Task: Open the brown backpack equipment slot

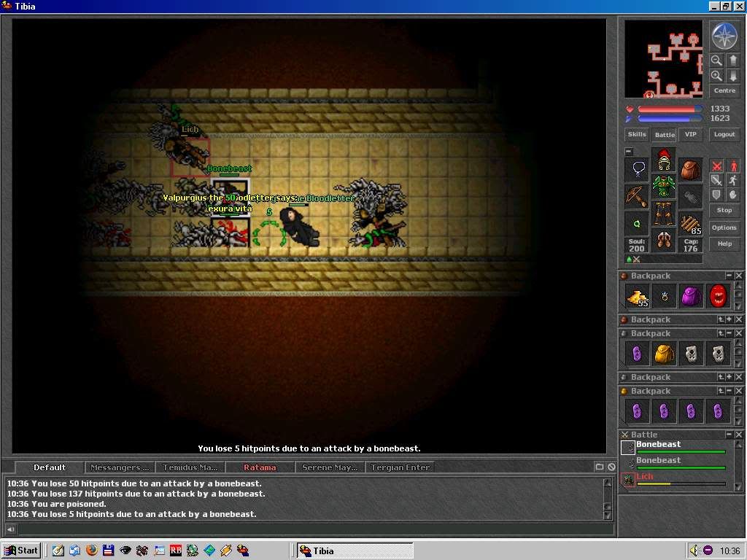Action: click(x=691, y=169)
